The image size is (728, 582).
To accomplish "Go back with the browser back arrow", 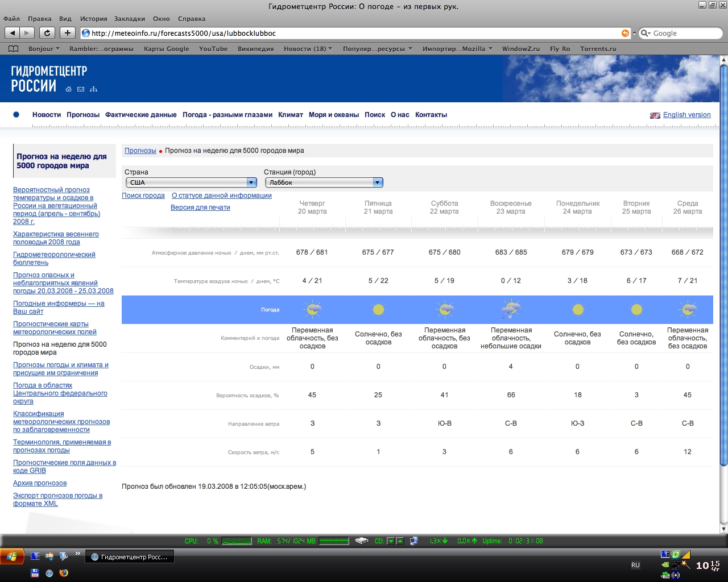I will [x=13, y=33].
